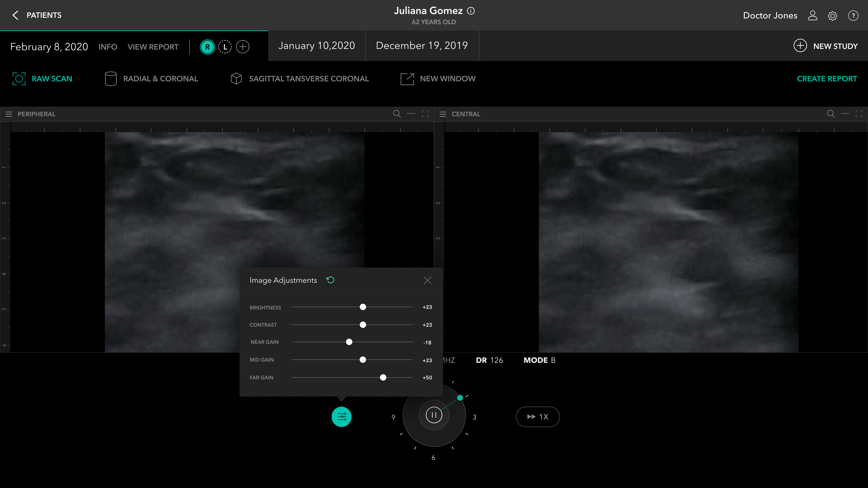Viewport: 868px width, 488px height.
Task: Switch to the January 10, 2020 study tab
Action: pos(316,46)
